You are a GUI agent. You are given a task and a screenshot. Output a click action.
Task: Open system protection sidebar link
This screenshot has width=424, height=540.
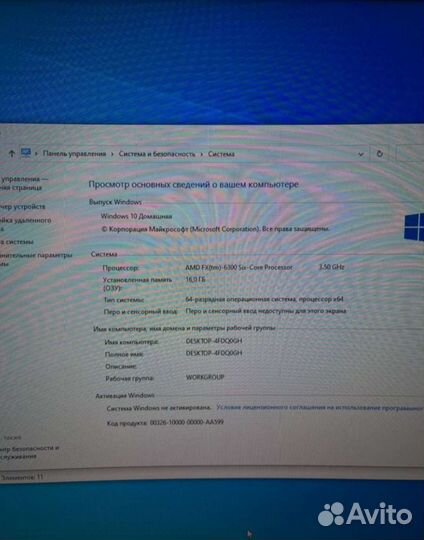17,242
